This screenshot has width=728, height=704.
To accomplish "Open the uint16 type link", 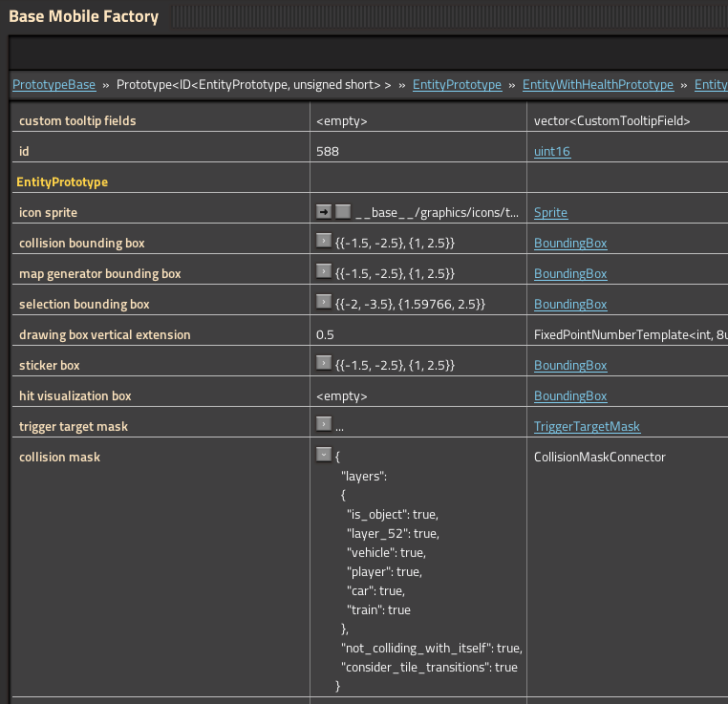I will click(552, 151).
